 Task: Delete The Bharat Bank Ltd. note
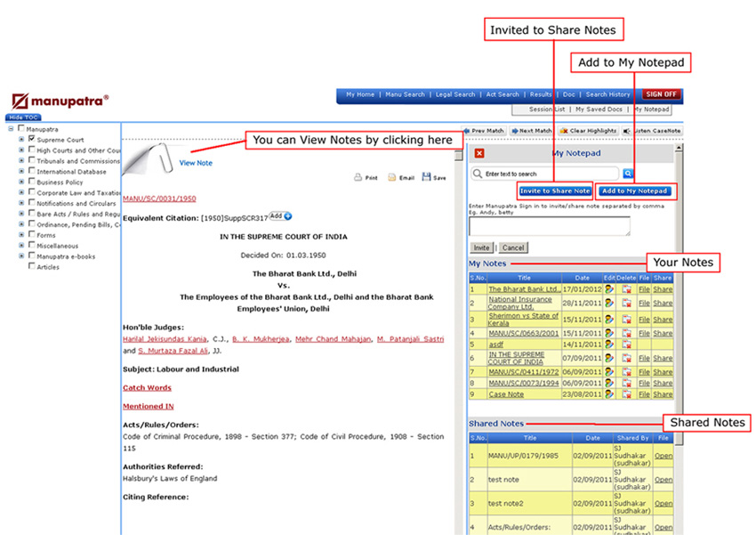pyautogui.click(x=626, y=289)
